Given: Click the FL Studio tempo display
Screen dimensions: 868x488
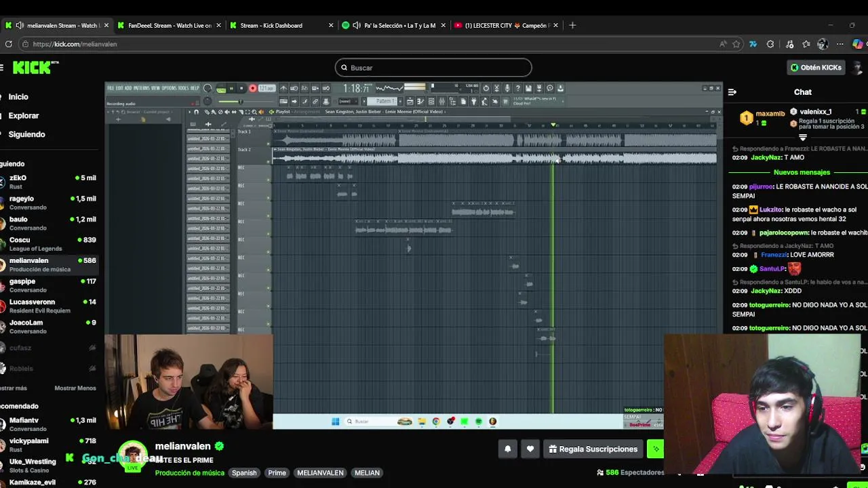Looking at the screenshot, I should [x=267, y=88].
